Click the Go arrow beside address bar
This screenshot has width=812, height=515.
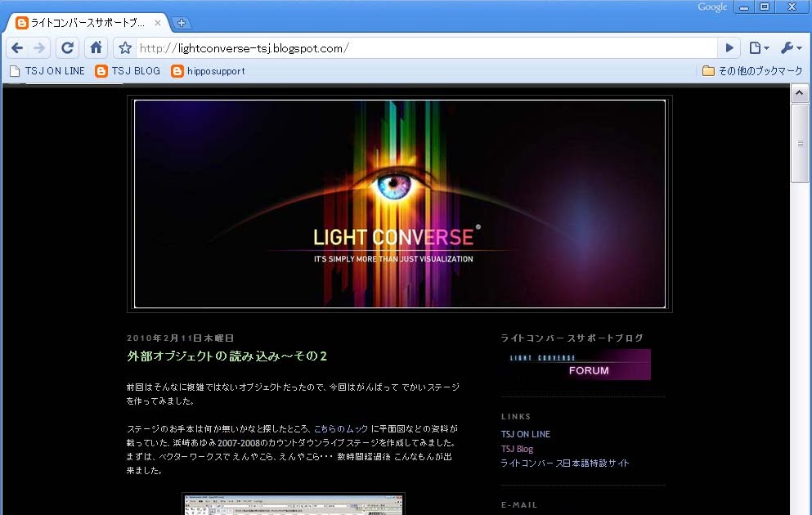729,48
